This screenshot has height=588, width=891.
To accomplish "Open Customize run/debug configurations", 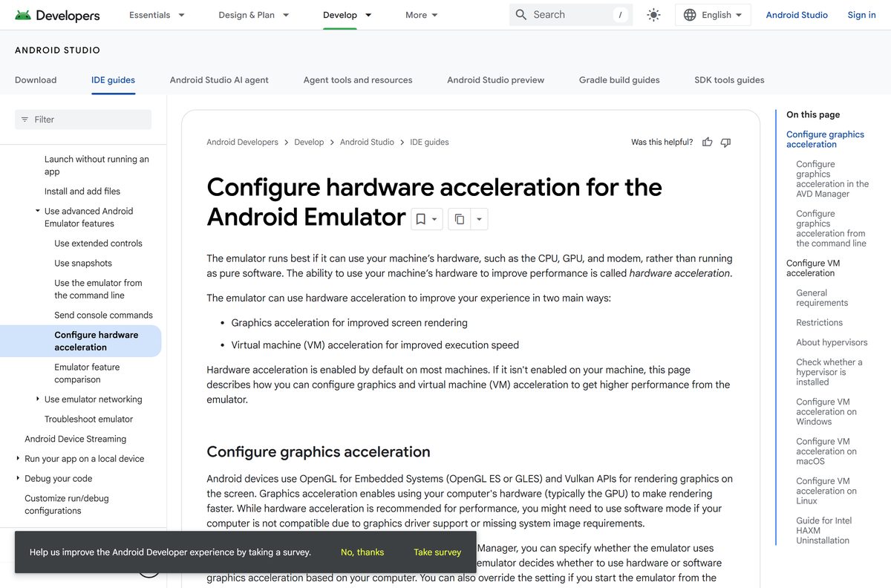I will 66,505.
